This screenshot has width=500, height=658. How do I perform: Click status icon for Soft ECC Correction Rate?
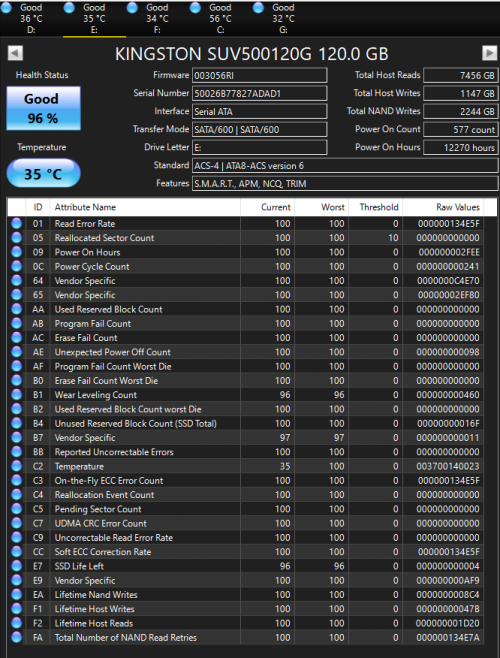coord(16,552)
